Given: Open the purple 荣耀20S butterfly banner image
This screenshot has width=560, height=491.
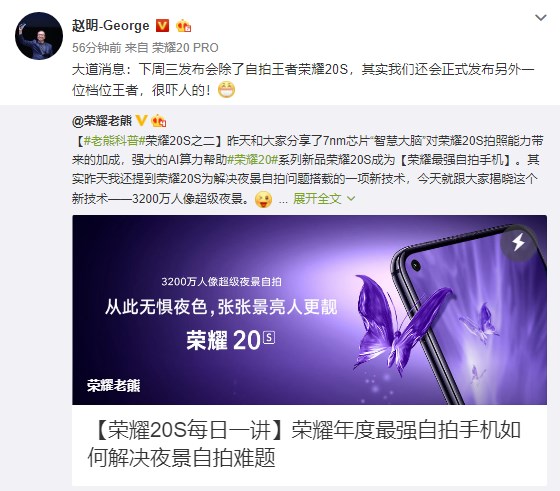Looking at the screenshot, I should (x=309, y=310).
